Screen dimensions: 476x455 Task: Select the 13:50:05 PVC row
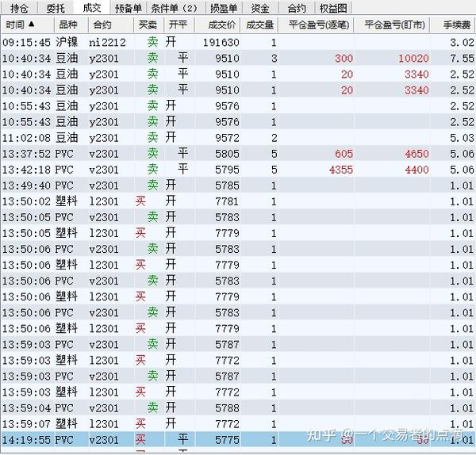(238, 217)
